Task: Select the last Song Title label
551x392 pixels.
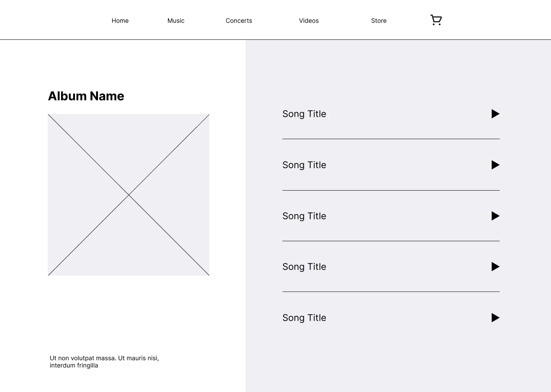Action: (x=304, y=318)
